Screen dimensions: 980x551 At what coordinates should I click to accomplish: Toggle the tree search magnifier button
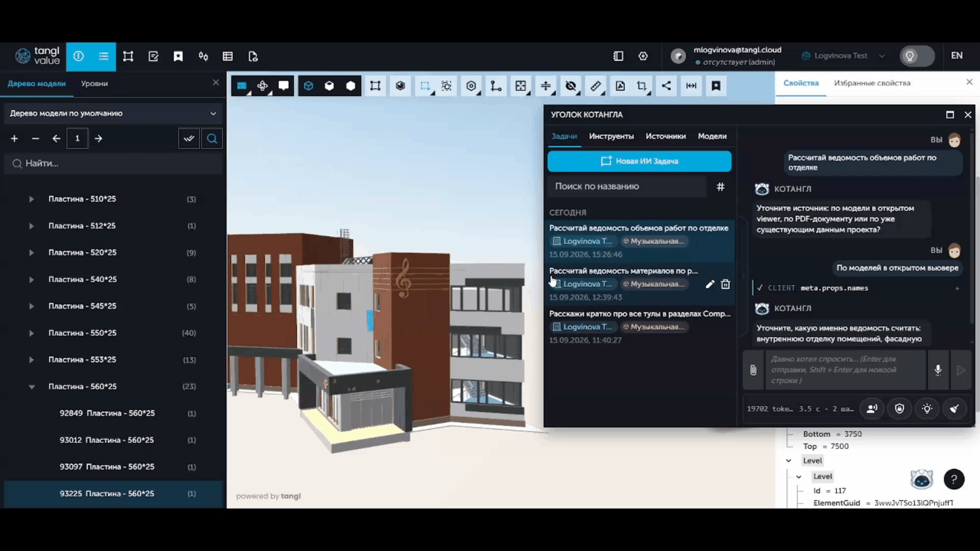[212, 138]
